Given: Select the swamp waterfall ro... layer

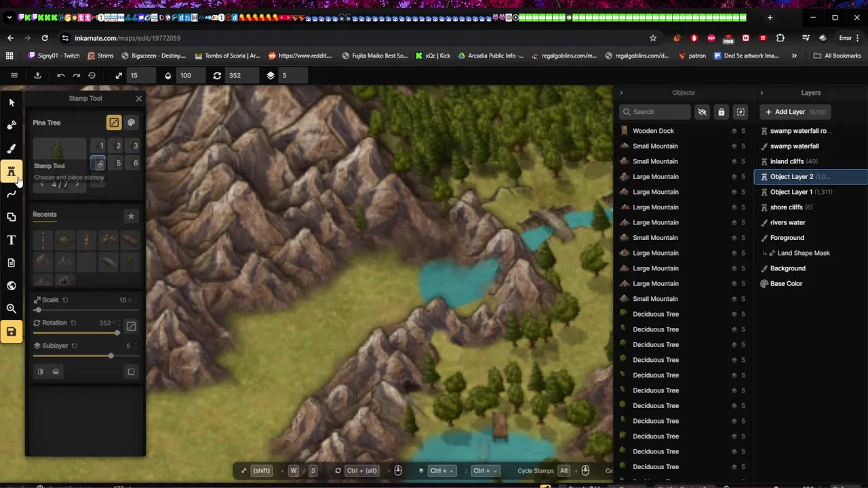Looking at the screenshot, I should (x=811, y=131).
